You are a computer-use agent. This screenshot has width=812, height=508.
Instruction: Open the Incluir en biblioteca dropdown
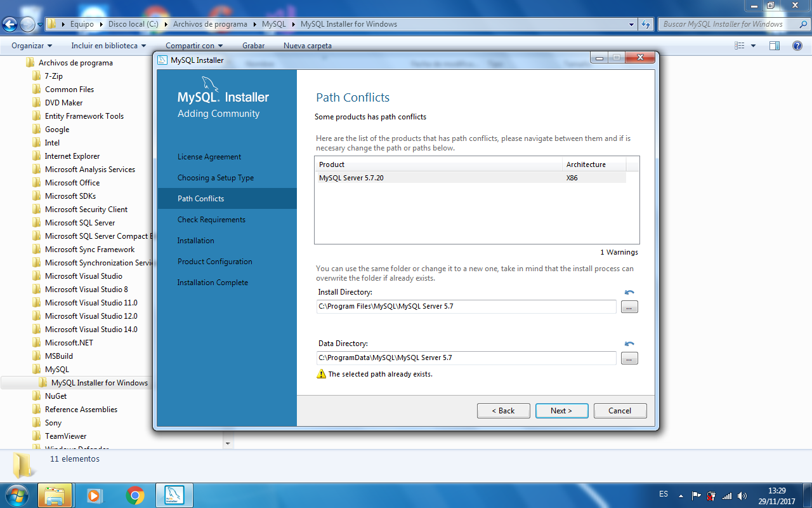[108, 46]
